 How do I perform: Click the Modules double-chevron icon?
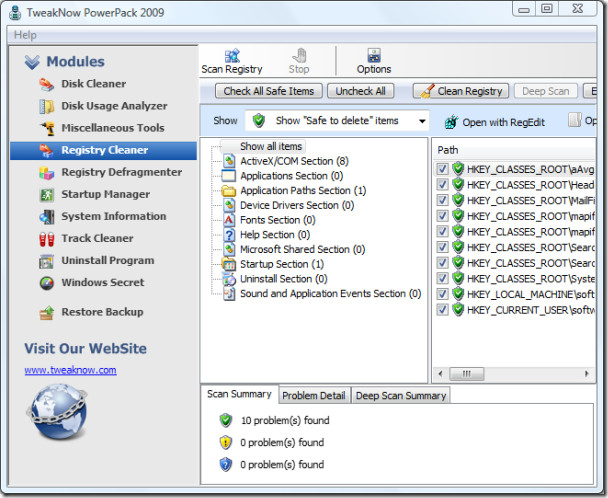click(x=32, y=62)
